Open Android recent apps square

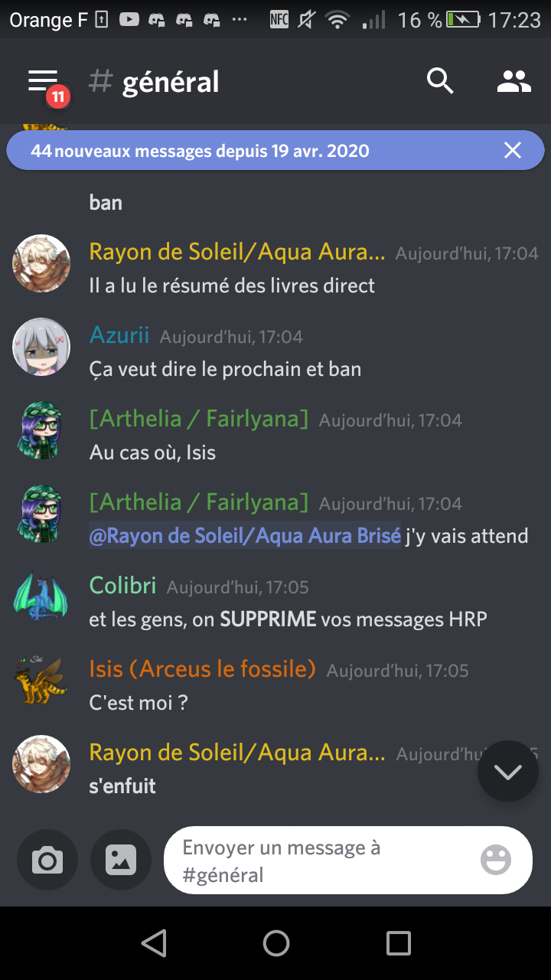398,942
